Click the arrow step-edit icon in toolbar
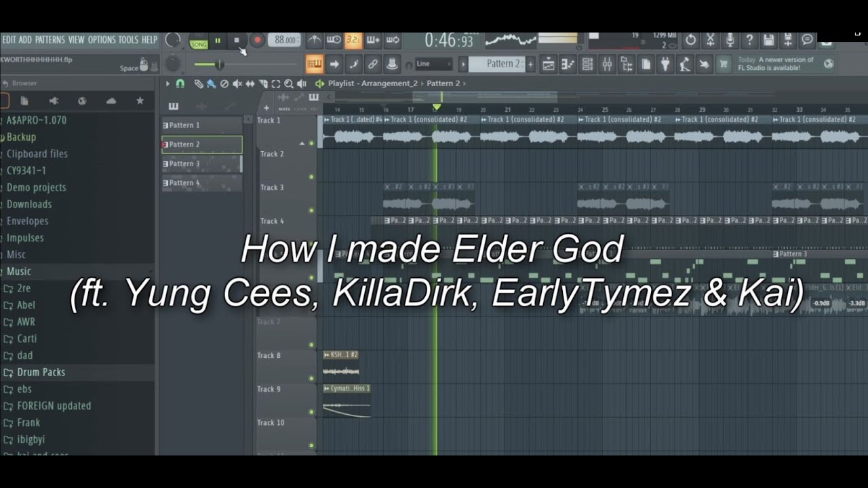 pos(334,64)
